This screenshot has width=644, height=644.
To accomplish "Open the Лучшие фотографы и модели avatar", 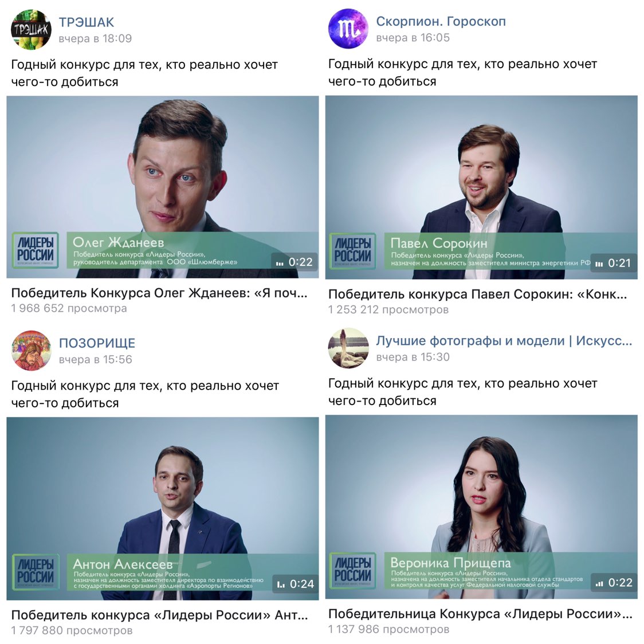I will (348, 348).
